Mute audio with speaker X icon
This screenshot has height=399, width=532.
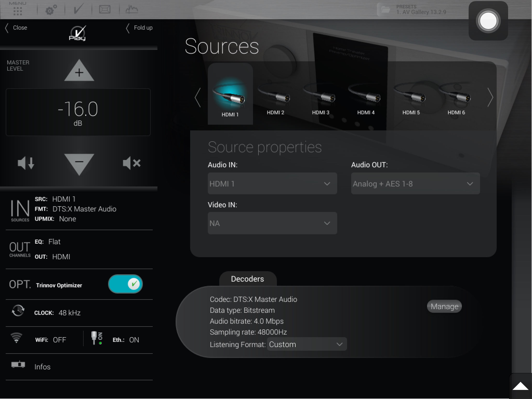point(132,163)
